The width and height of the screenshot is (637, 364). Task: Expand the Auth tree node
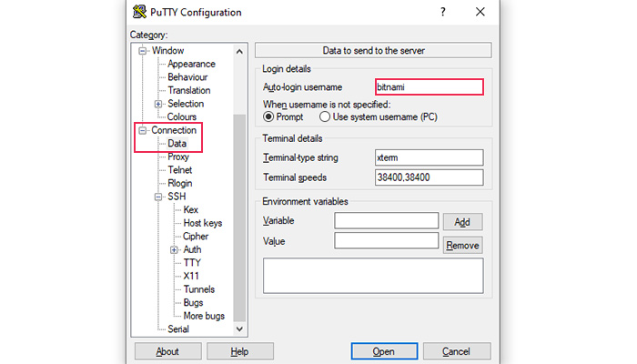(174, 250)
